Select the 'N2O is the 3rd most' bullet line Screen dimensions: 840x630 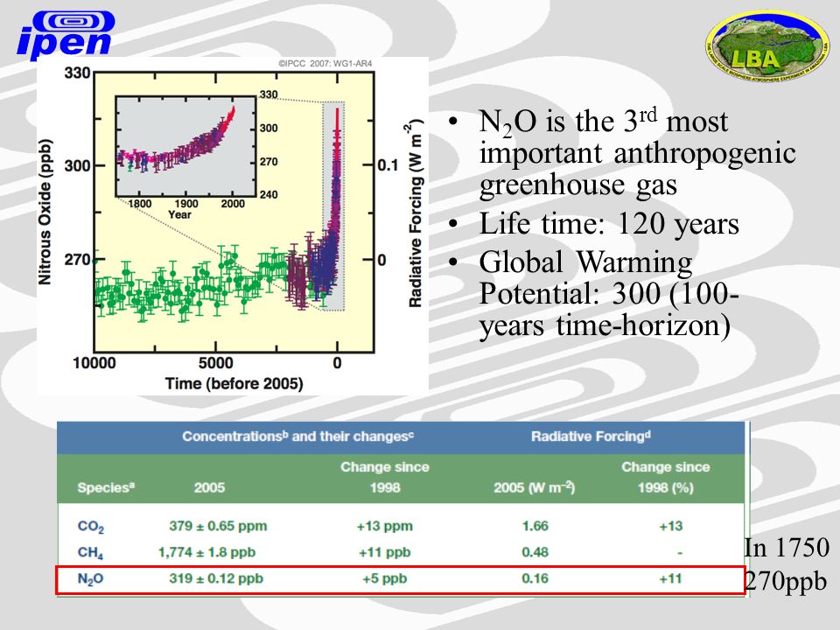603,122
